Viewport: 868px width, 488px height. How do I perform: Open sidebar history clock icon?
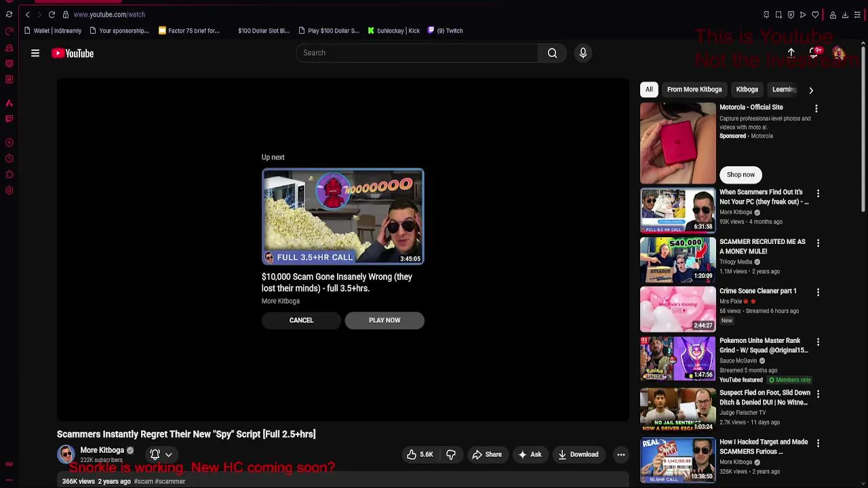9,159
